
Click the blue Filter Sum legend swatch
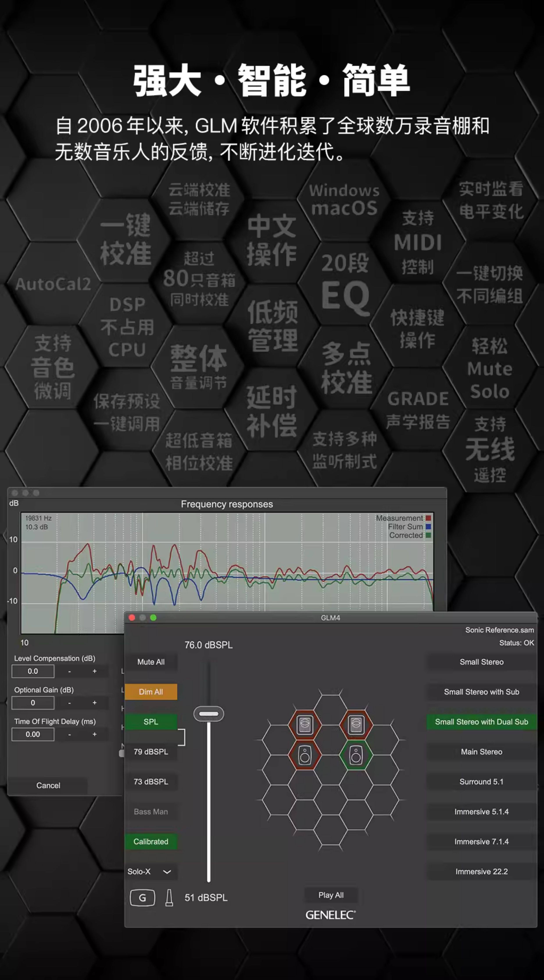(x=428, y=527)
